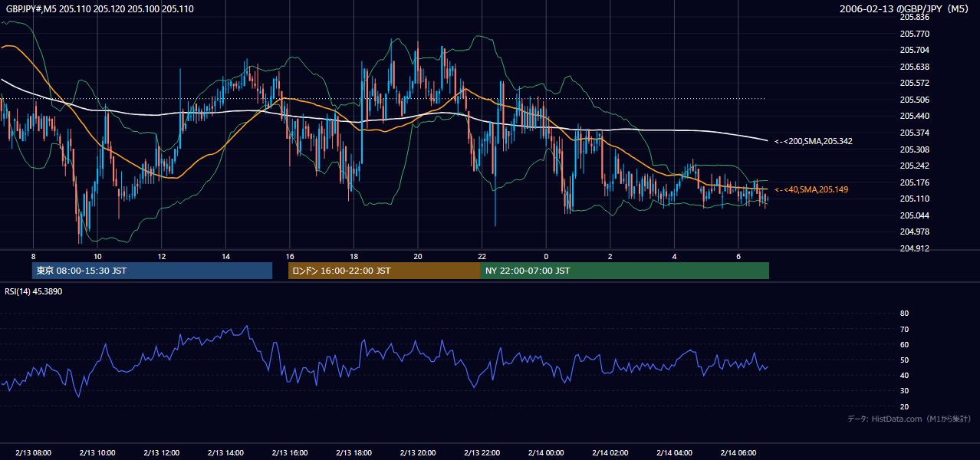Click hour tick 8 below the price chart
This screenshot has width=980, height=460.
[33, 256]
